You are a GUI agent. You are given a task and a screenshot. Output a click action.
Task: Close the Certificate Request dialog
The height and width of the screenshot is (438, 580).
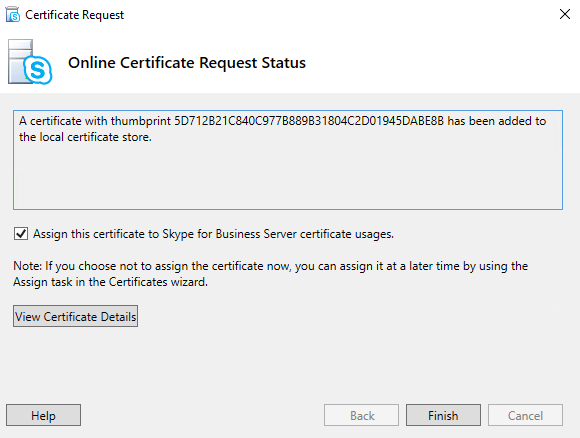point(564,14)
